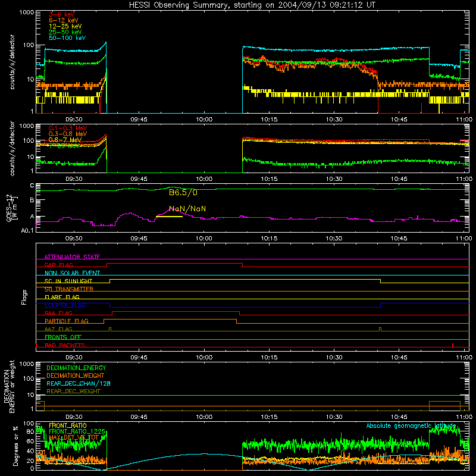Select the 12-25 keV legend label
The height and width of the screenshot is (476, 476).
pos(65,26)
